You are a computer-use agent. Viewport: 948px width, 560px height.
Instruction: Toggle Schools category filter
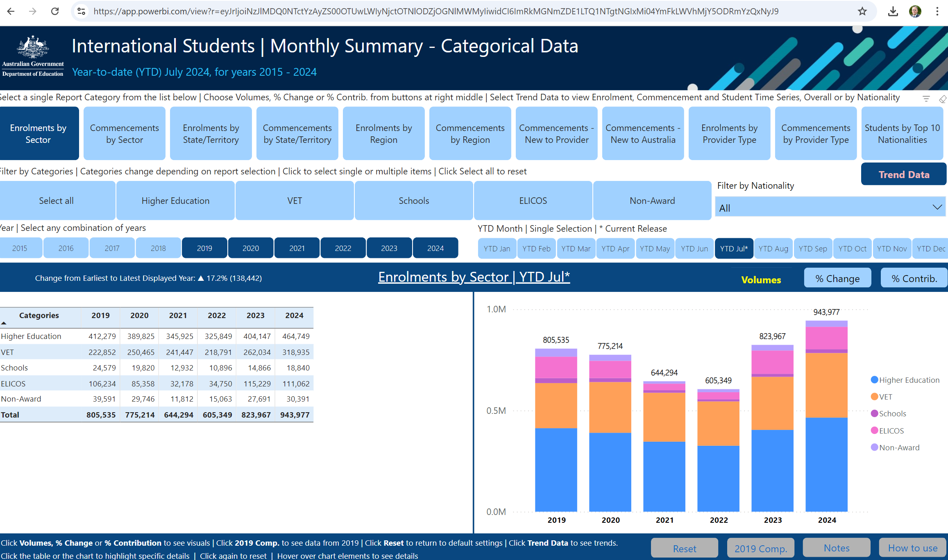[414, 201]
